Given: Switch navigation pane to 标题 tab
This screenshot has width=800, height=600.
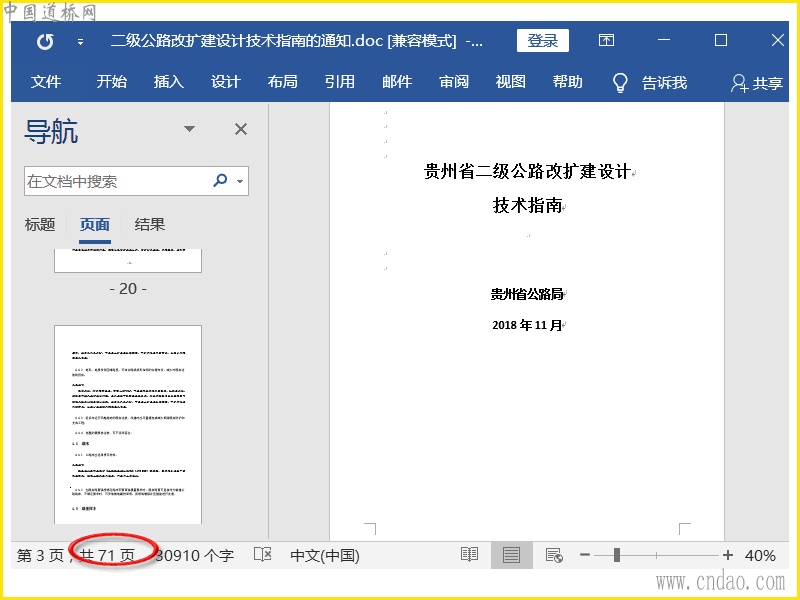Looking at the screenshot, I should 40,224.
